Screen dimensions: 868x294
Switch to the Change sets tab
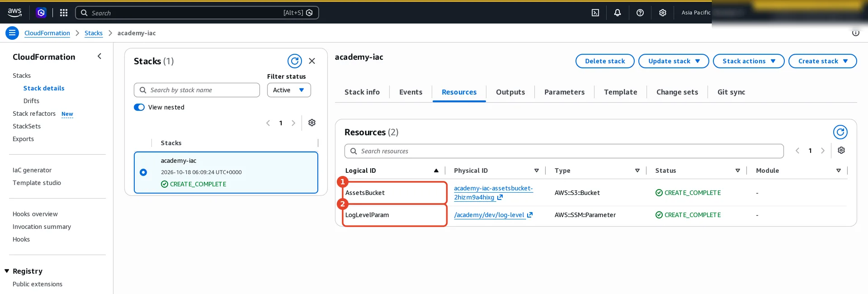coord(677,92)
